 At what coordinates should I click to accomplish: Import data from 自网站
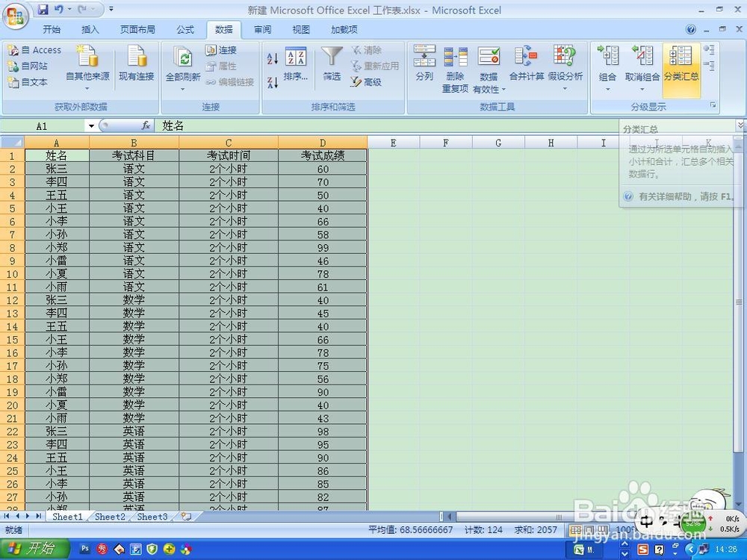28,66
